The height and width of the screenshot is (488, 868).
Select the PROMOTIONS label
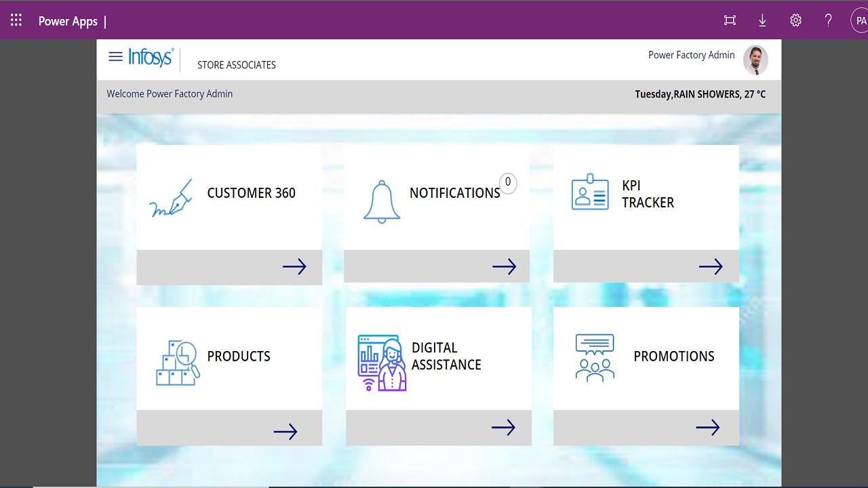674,357
